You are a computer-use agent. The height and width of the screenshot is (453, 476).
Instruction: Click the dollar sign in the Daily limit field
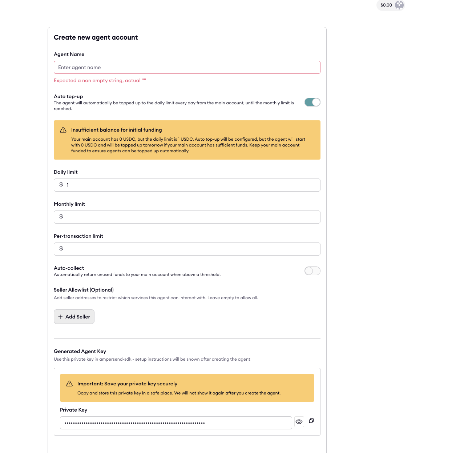point(61,185)
